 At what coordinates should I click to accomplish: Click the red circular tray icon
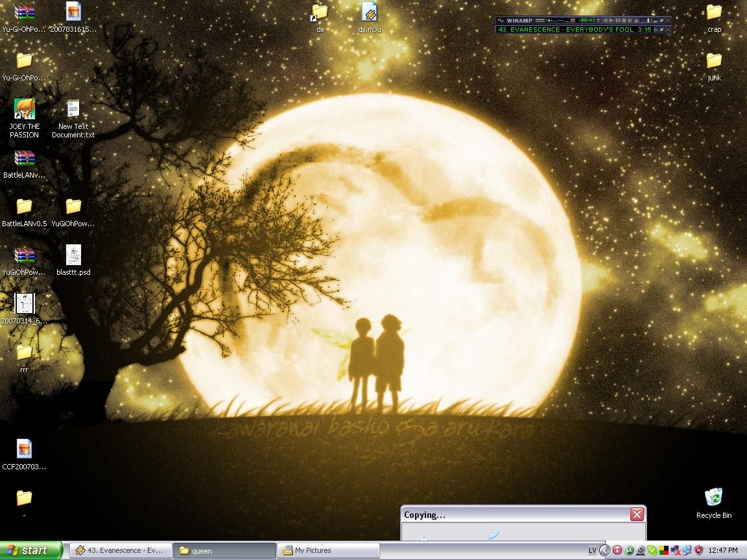[x=617, y=550]
